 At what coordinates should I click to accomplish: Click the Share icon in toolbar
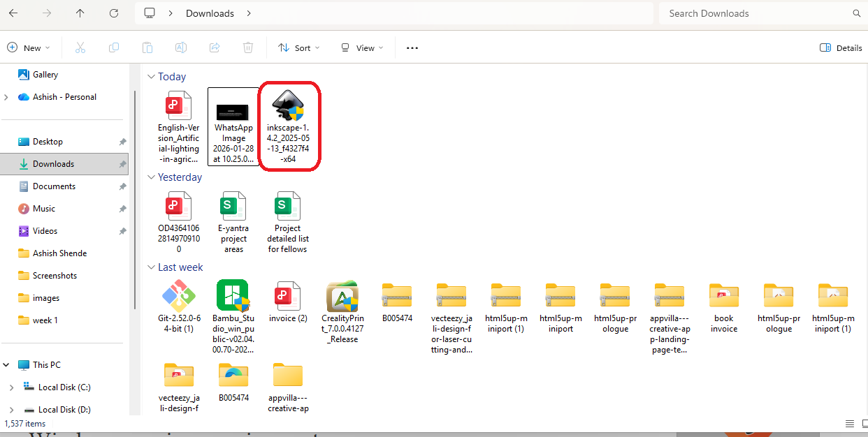pos(215,47)
